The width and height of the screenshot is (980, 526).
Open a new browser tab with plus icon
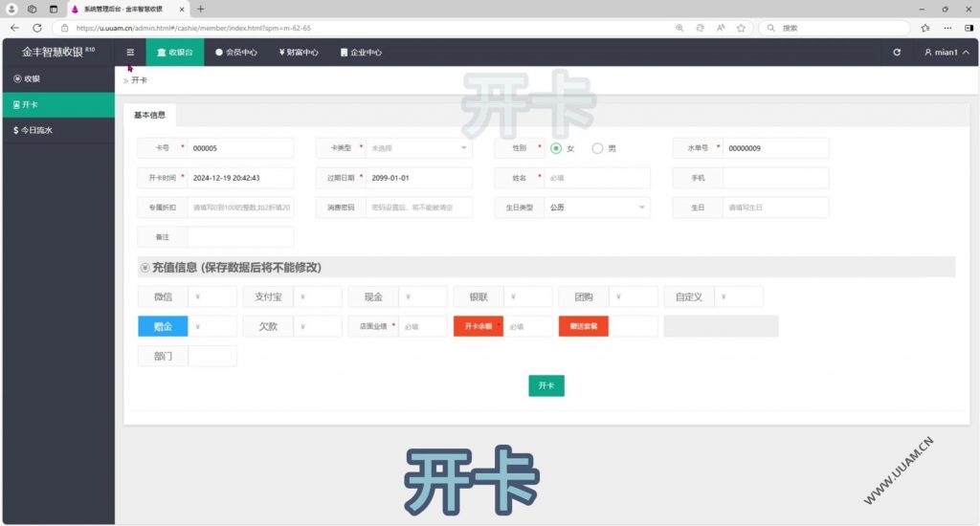click(x=200, y=9)
